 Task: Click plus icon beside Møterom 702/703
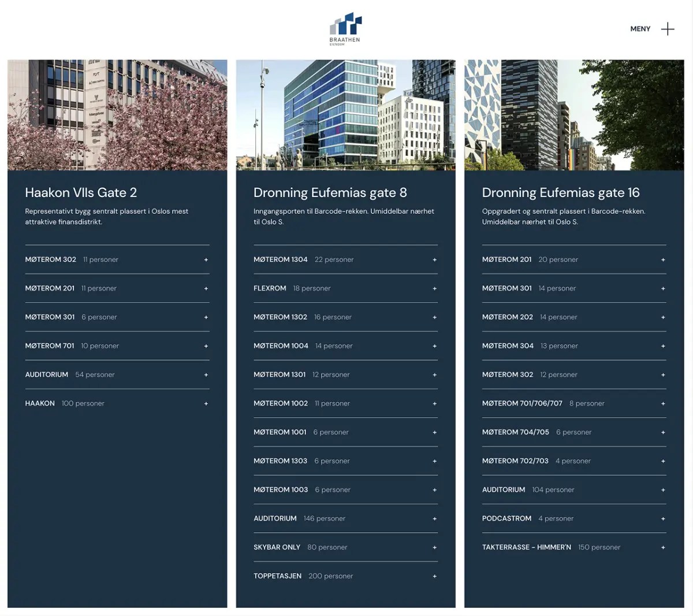(663, 461)
